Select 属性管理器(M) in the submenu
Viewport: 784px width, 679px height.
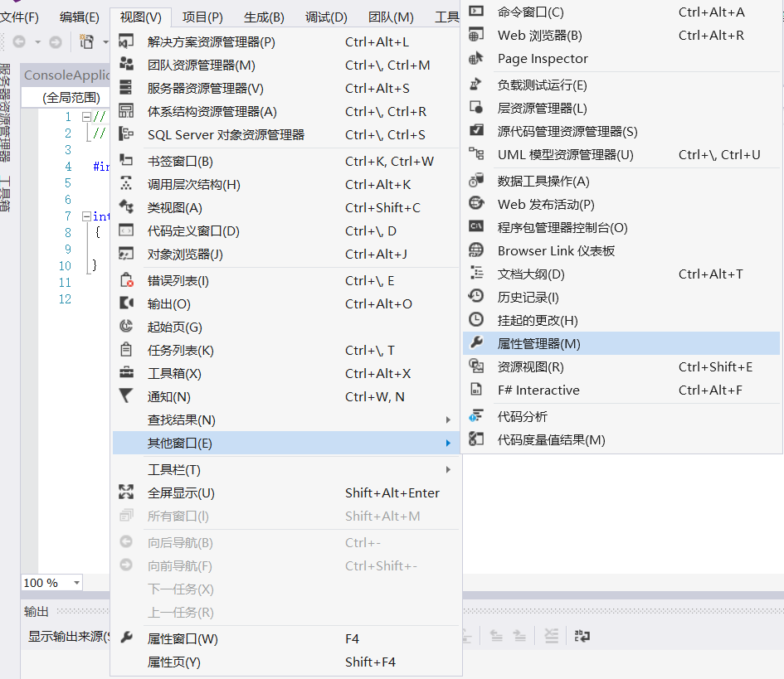[621, 343]
